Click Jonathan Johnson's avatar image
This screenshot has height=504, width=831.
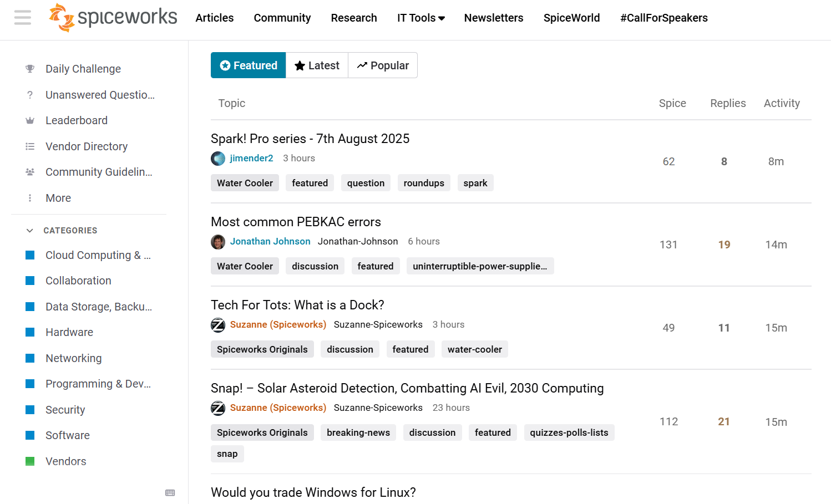218,242
